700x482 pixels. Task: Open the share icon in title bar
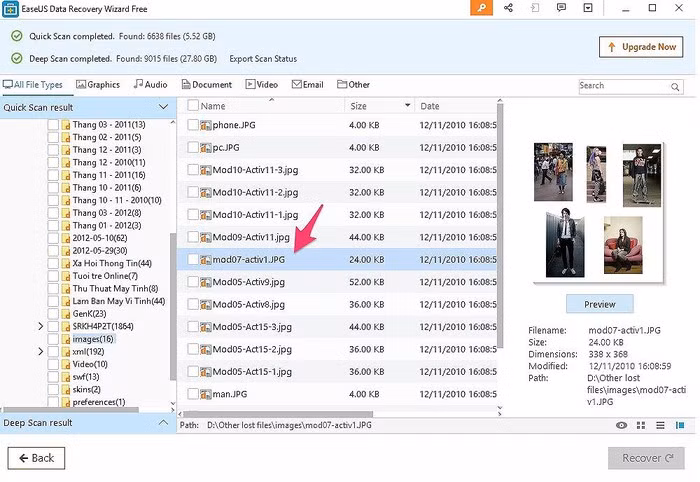(x=509, y=8)
